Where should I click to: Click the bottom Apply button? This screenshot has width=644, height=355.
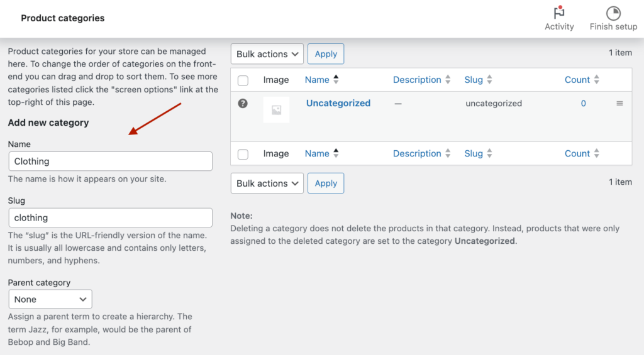point(326,183)
